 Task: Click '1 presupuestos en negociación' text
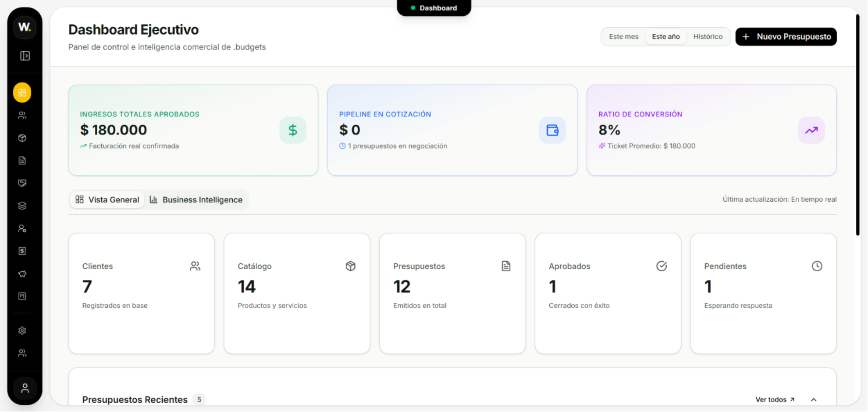(x=397, y=146)
